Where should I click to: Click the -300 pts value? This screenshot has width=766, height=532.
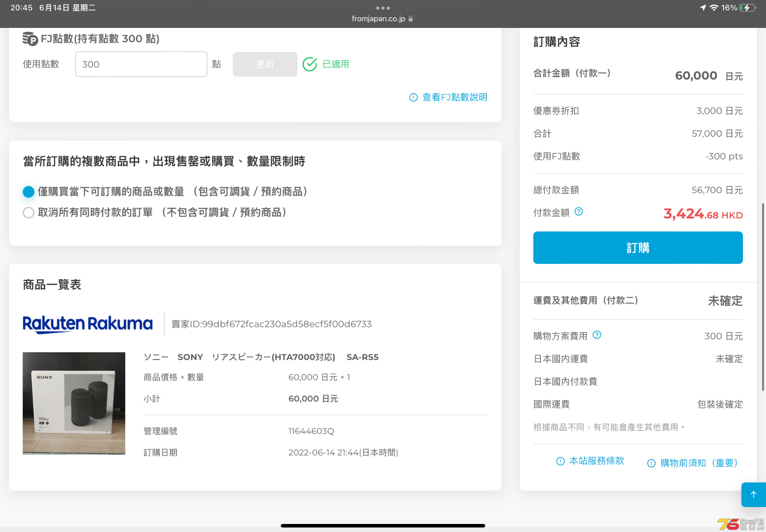[x=724, y=156]
